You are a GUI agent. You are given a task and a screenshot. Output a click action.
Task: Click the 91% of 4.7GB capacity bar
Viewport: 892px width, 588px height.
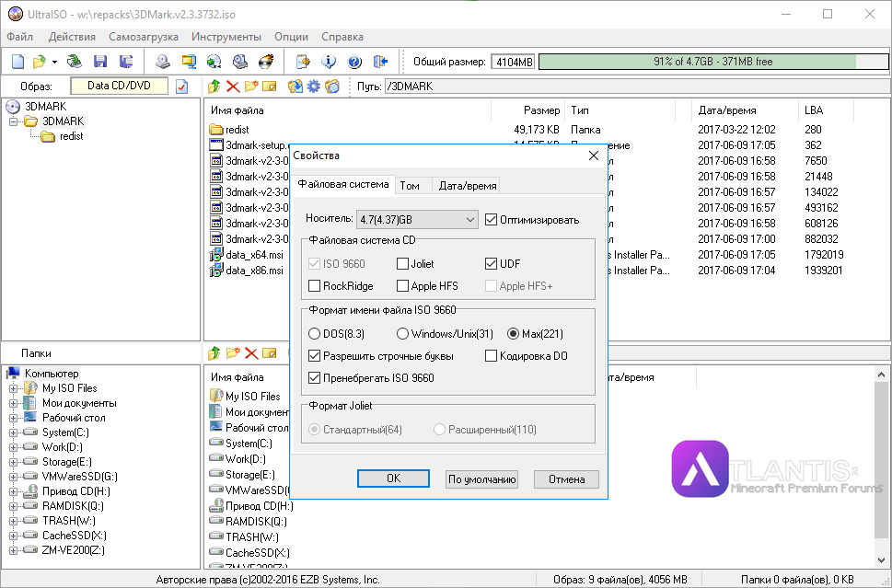(713, 62)
